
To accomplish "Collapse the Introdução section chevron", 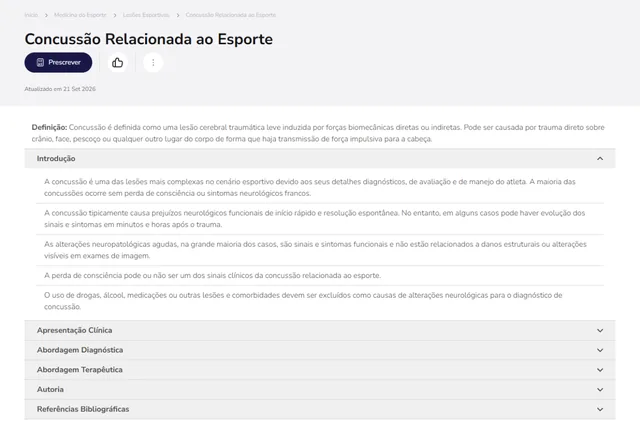I will [600, 158].
